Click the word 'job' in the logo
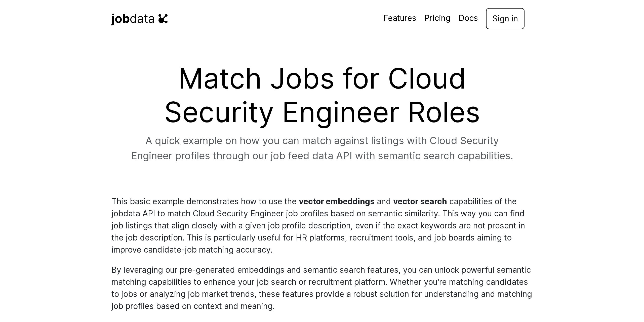This screenshot has height=322, width=644. (x=120, y=18)
